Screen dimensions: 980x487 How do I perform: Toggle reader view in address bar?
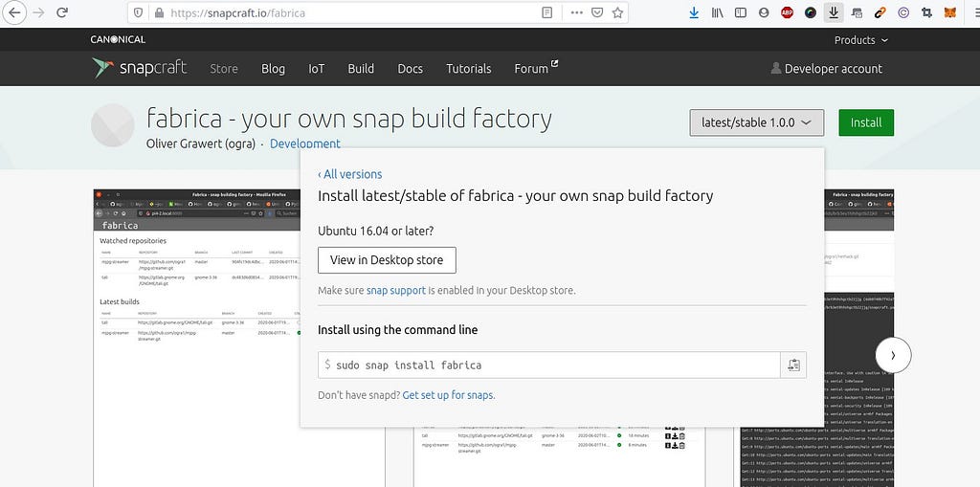[546, 12]
